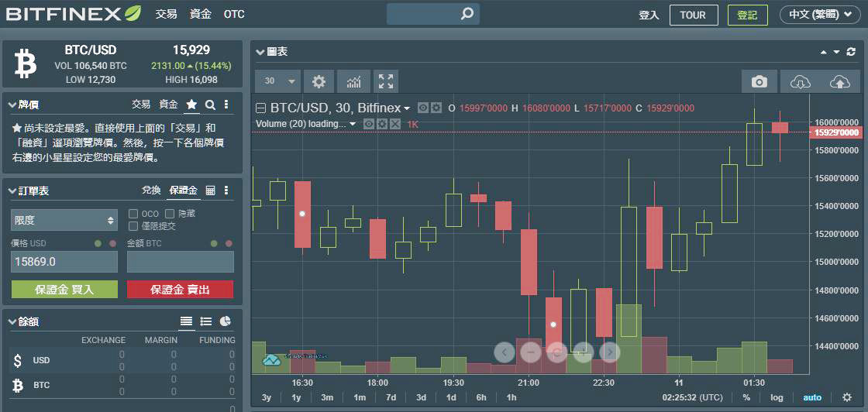Show balances pie chart view
This screenshot has height=412, width=868.
point(226,321)
